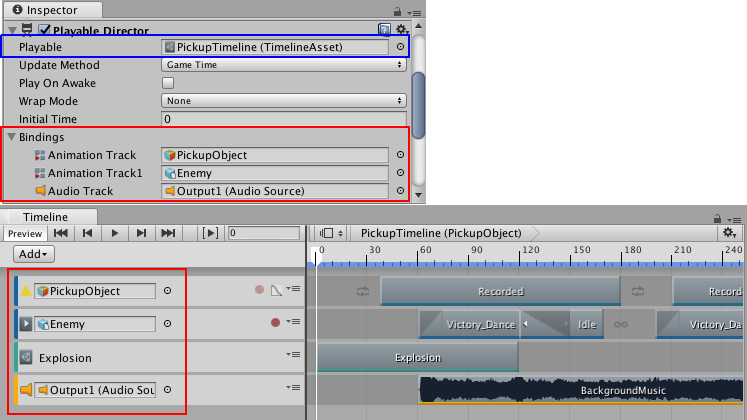This screenshot has width=747, height=420.
Task: Toggle the Timeline Preview mode button
Action: click(x=24, y=233)
